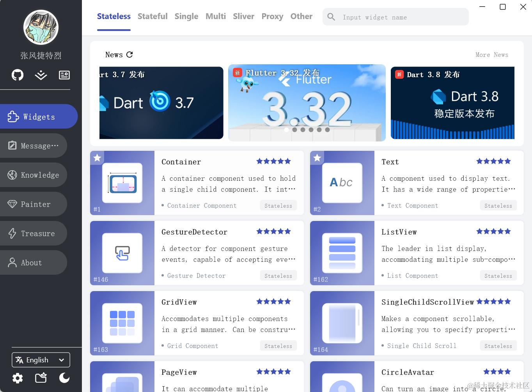
Task: Click Stateless tag on SingleChildScrollView card
Action: (498, 346)
